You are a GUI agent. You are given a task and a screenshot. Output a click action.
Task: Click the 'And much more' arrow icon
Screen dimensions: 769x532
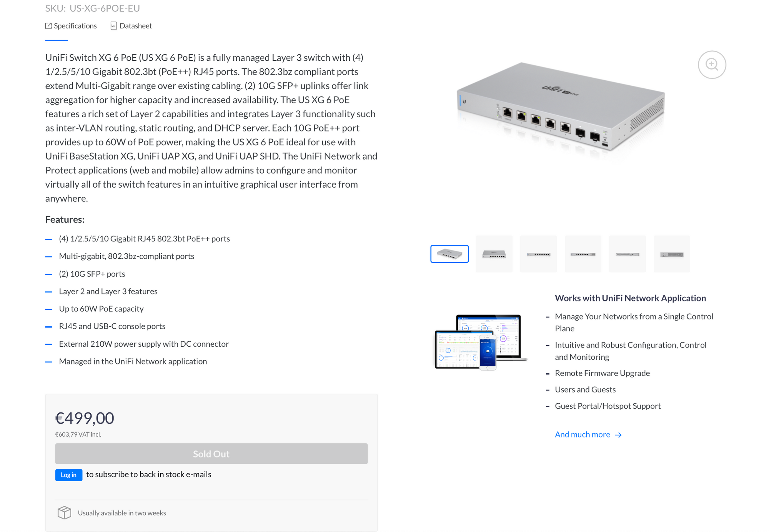click(x=618, y=434)
